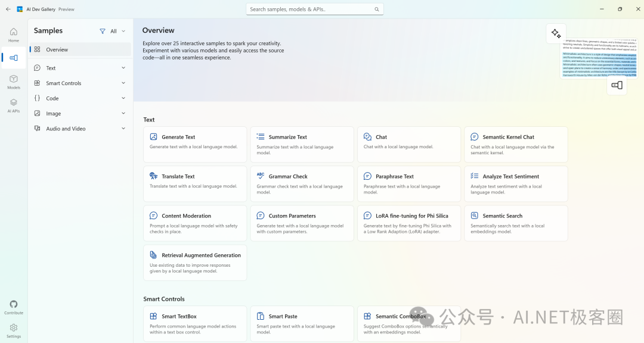Expand the Code category chevron
The width and height of the screenshot is (644, 343).
click(123, 98)
